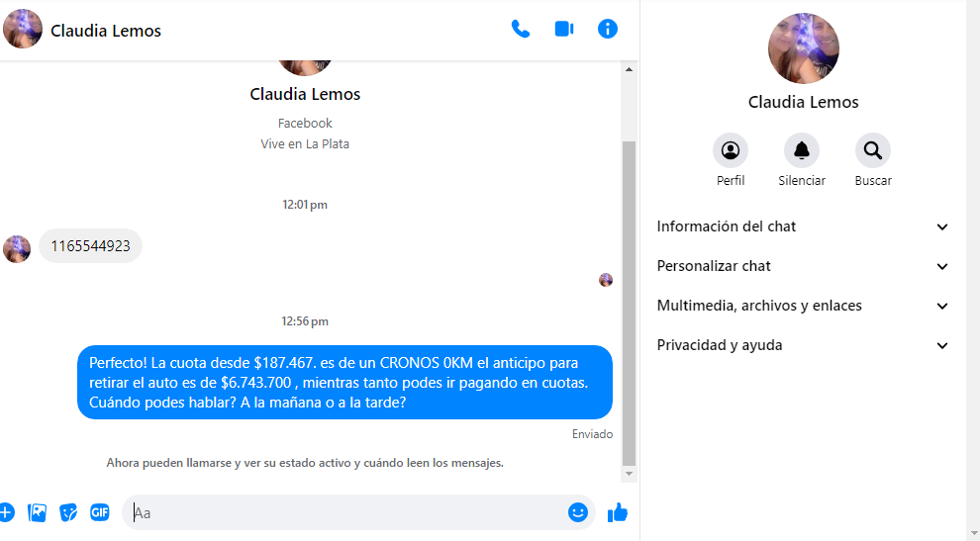Send a thumbs-up like
Screen dimensions: 980x541
pos(618,513)
